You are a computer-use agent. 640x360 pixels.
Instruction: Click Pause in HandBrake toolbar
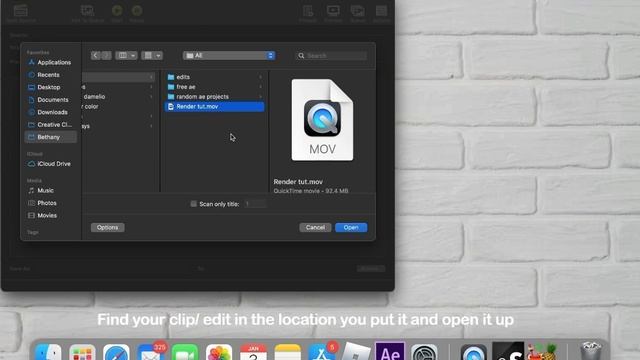(x=137, y=13)
